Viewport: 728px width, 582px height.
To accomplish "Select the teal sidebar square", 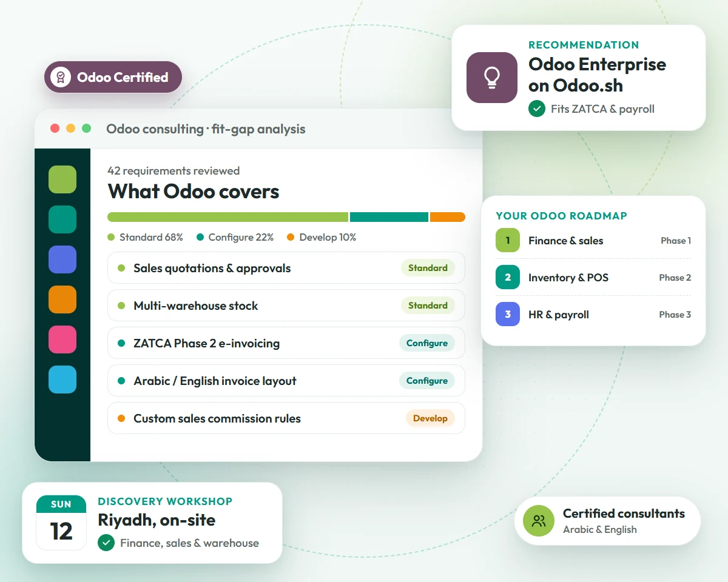I will (x=62, y=219).
